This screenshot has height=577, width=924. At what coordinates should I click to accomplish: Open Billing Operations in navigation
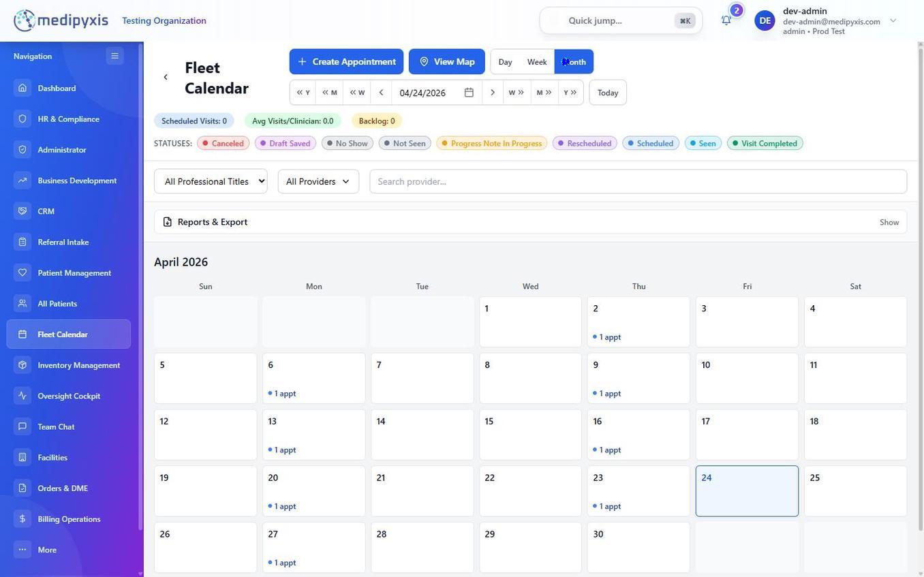(69, 519)
